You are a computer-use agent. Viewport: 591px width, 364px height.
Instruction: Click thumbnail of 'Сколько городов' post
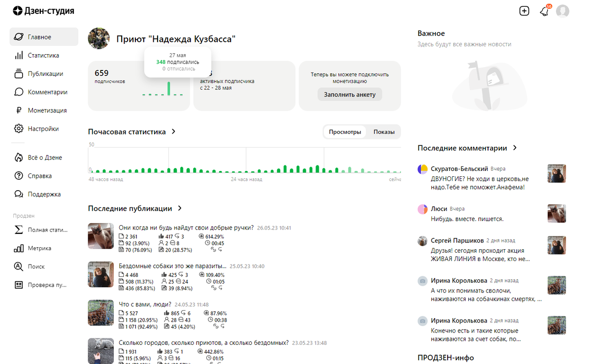tap(101, 351)
